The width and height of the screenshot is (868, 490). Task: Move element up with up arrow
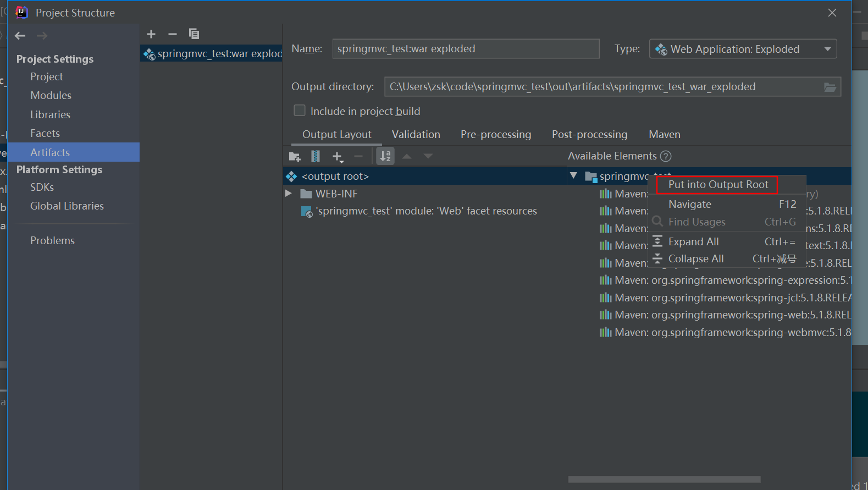coord(407,157)
